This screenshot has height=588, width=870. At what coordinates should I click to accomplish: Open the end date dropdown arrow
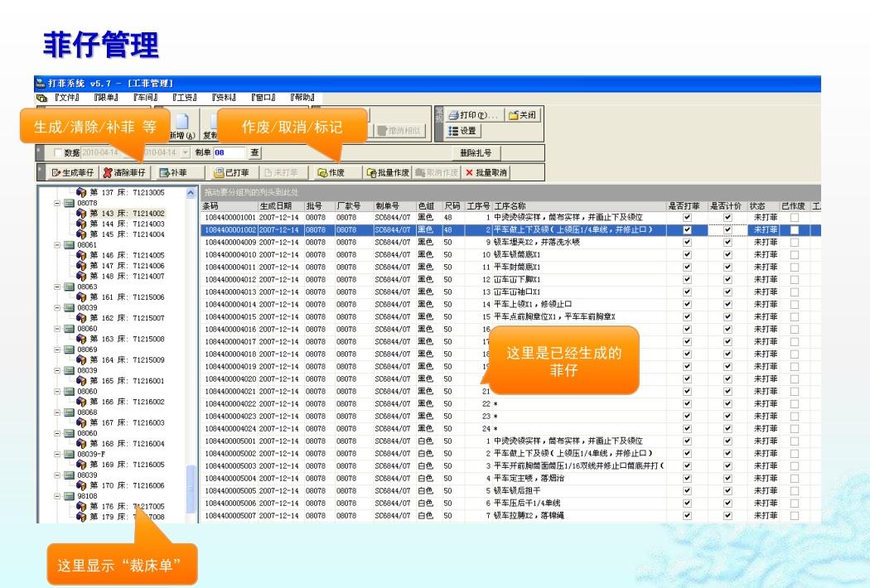tap(186, 152)
